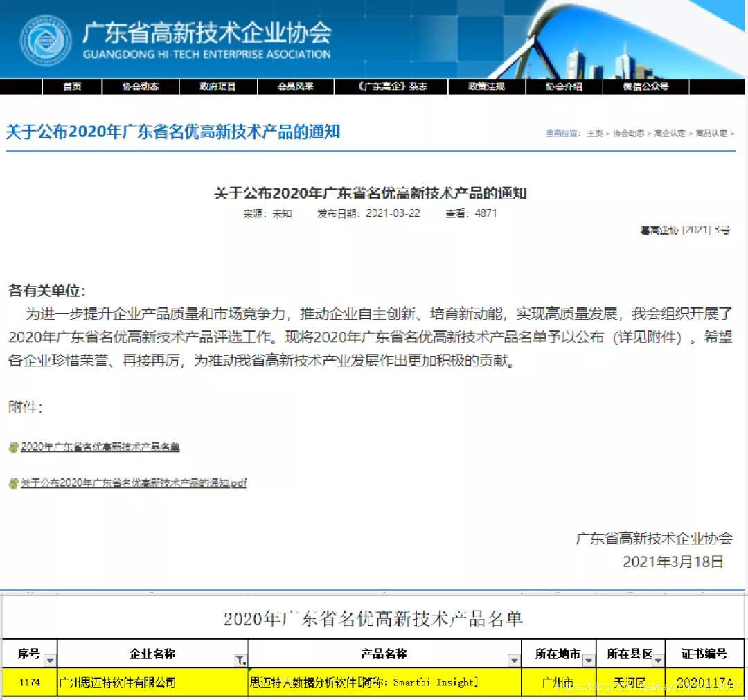Screen dimensions: 748x700
Task: Open the 所在地市 column filter dropdown
Action: (x=589, y=661)
